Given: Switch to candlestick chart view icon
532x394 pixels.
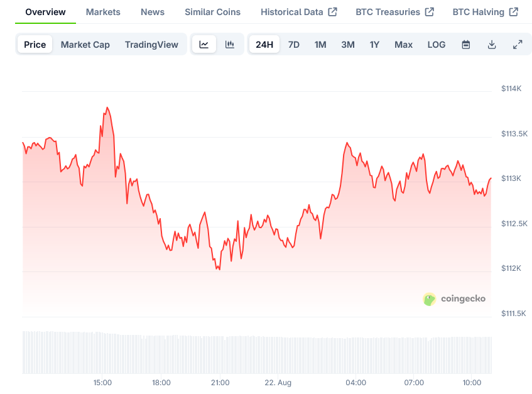Looking at the screenshot, I should [230, 44].
